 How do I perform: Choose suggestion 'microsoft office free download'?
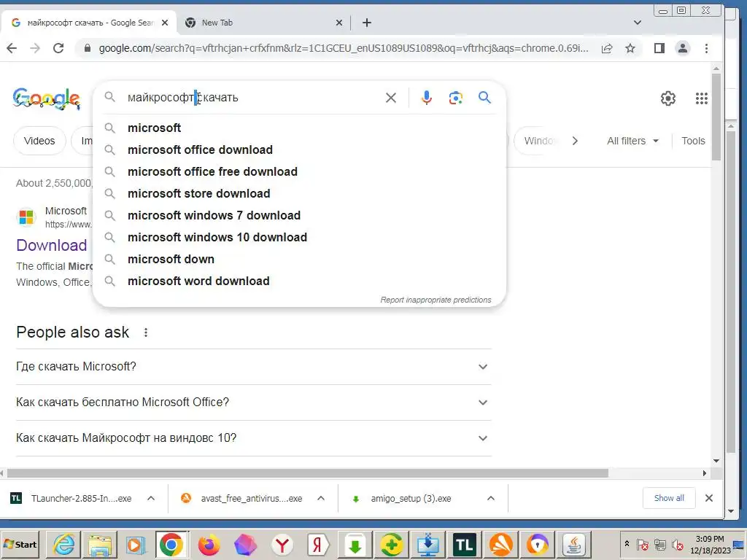[299, 172]
